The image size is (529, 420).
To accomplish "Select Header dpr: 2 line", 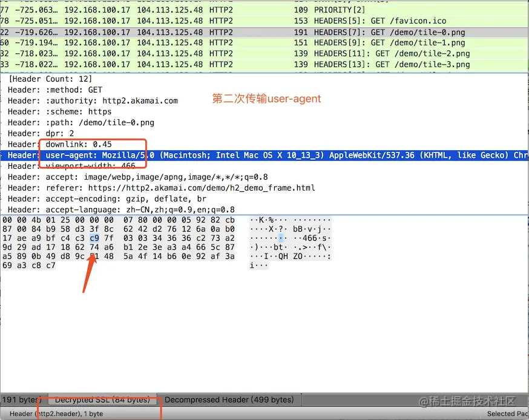I will (41, 133).
